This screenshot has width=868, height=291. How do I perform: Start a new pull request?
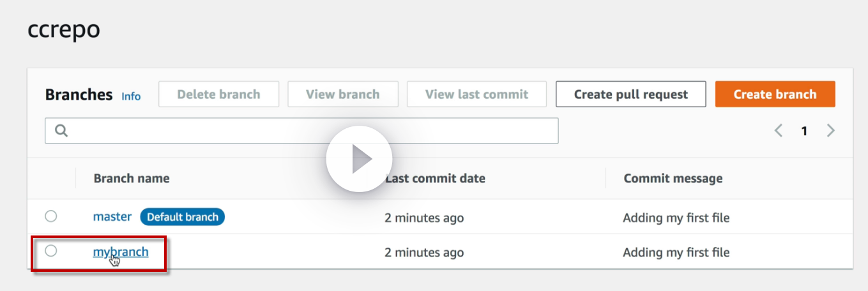[x=630, y=94]
